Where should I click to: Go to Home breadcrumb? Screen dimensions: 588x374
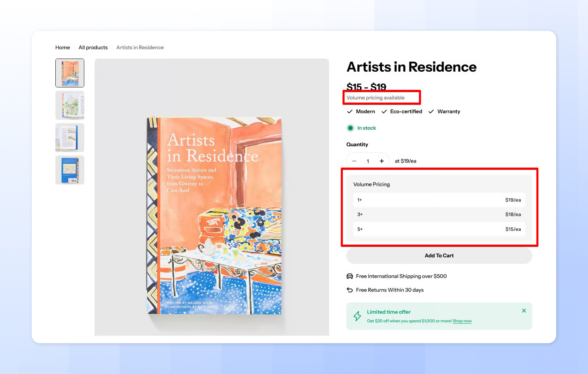point(63,47)
